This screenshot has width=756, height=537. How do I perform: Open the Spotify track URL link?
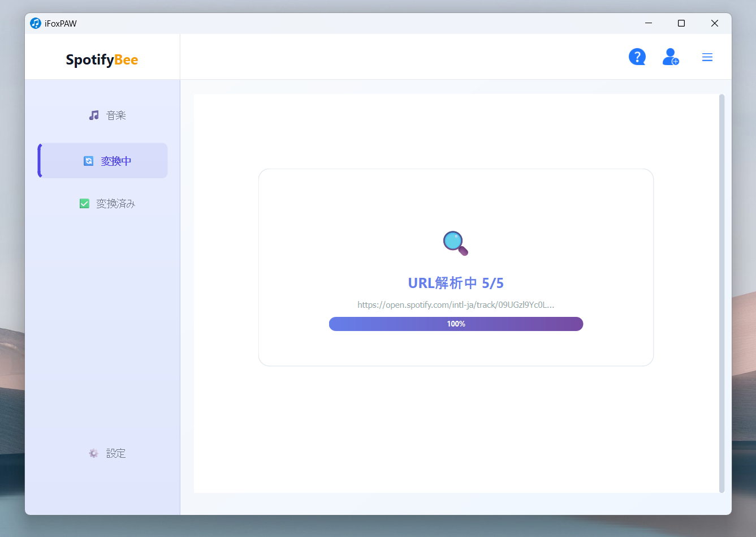[456, 304]
